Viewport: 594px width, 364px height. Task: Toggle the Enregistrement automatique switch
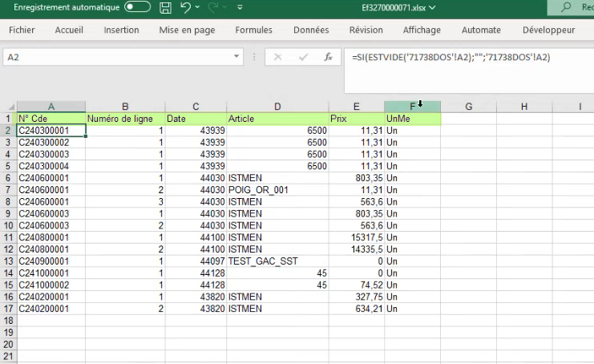pyautogui.click(x=137, y=8)
